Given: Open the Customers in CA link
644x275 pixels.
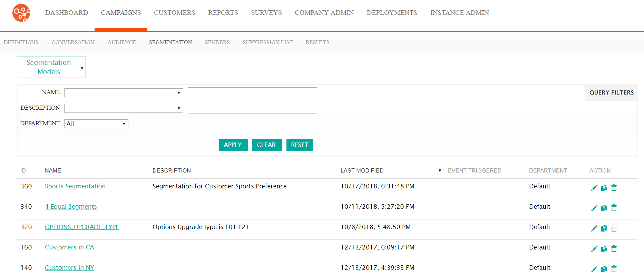Looking at the screenshot, I should [x=69, y=247].
